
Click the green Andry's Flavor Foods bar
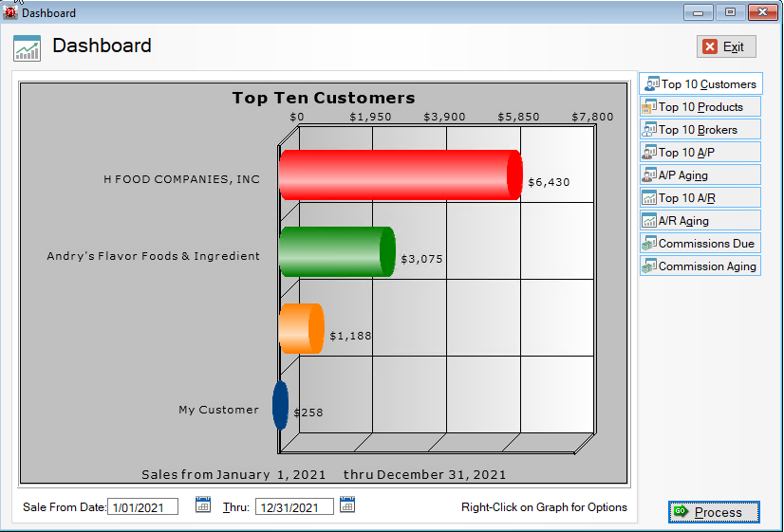[x=337, y=251]
